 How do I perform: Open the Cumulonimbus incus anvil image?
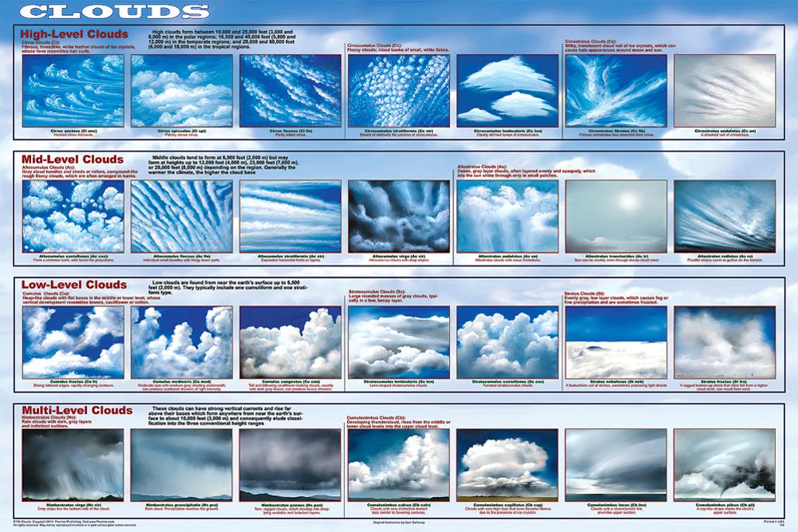click(616, 465)
